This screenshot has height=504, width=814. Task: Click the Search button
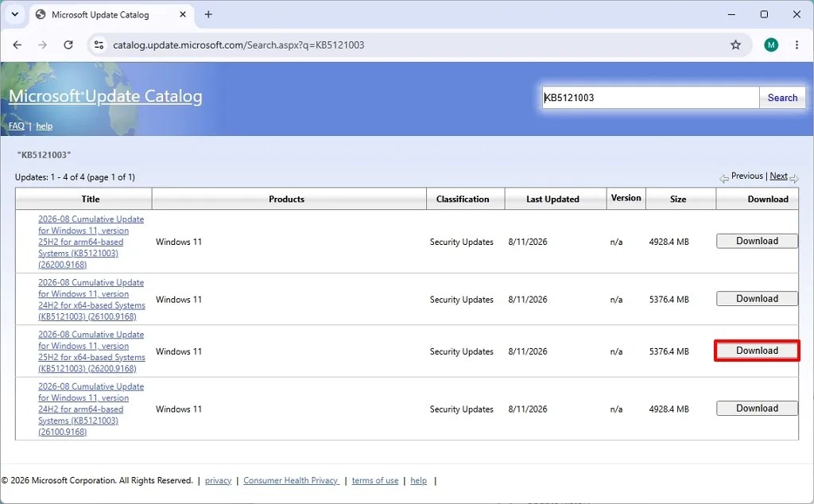782,98
